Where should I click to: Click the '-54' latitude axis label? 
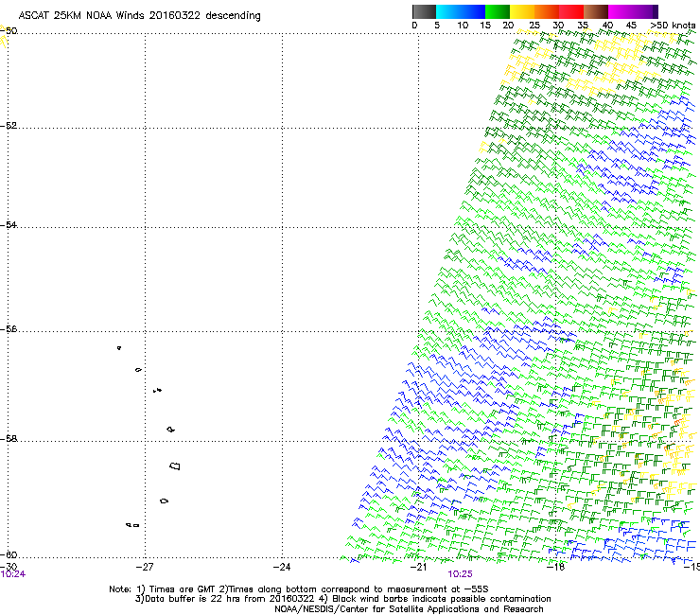point(9,224)
